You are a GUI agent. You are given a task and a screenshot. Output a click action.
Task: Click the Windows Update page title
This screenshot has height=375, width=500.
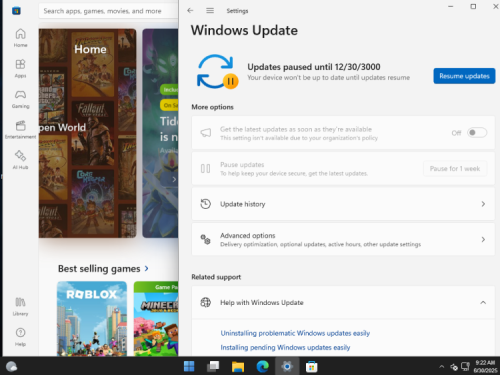pyautogui.click(x=244, y=30)
